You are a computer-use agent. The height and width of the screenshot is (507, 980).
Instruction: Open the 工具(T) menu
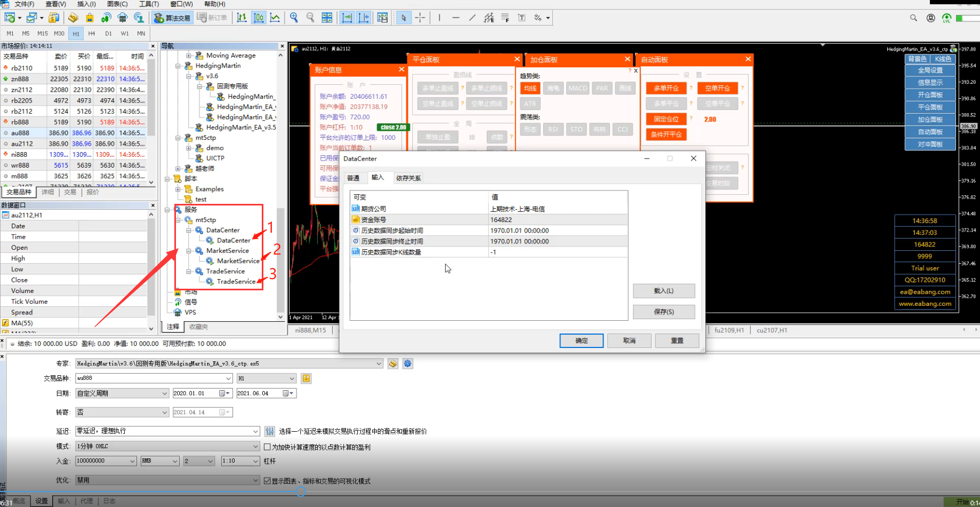pyautogui.click(x=149, y=4)
